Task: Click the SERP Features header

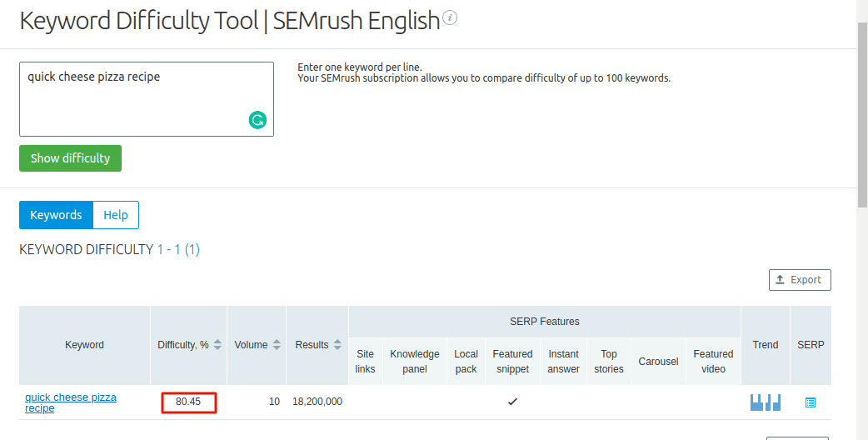Action: 545,322
